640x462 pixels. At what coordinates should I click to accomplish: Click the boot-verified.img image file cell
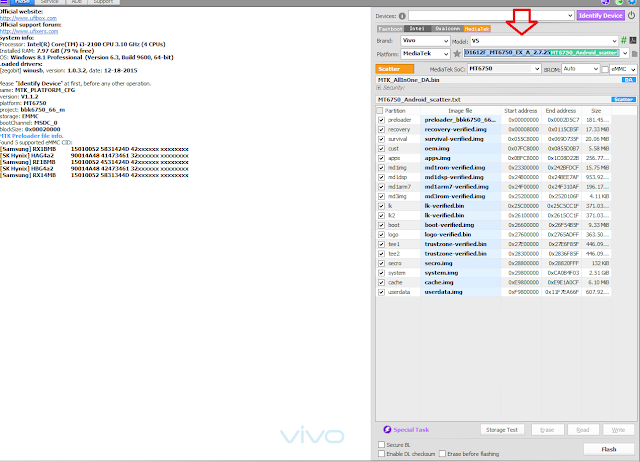[460, 225]
